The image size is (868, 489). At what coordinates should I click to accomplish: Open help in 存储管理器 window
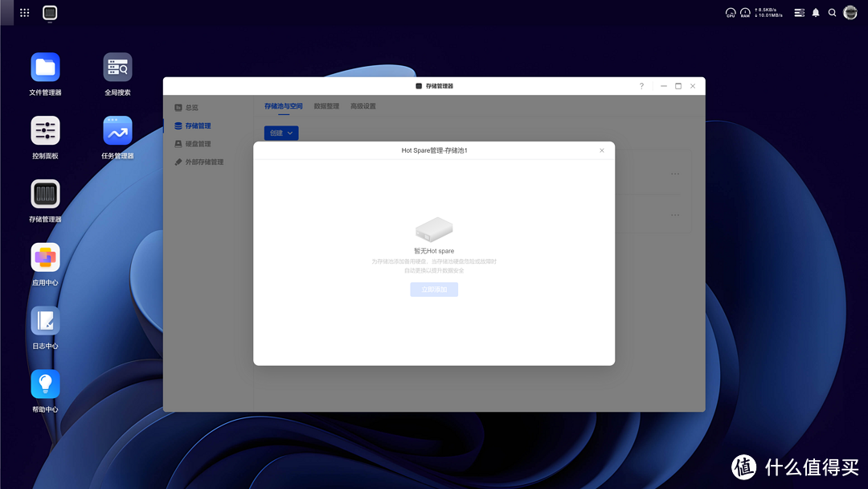pos(641,86)
